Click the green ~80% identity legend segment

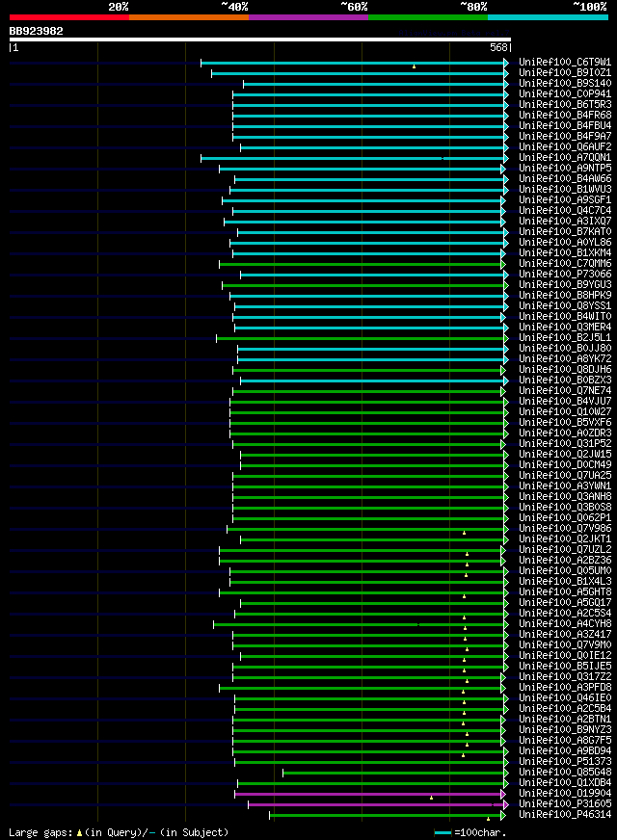coord(428,17)
